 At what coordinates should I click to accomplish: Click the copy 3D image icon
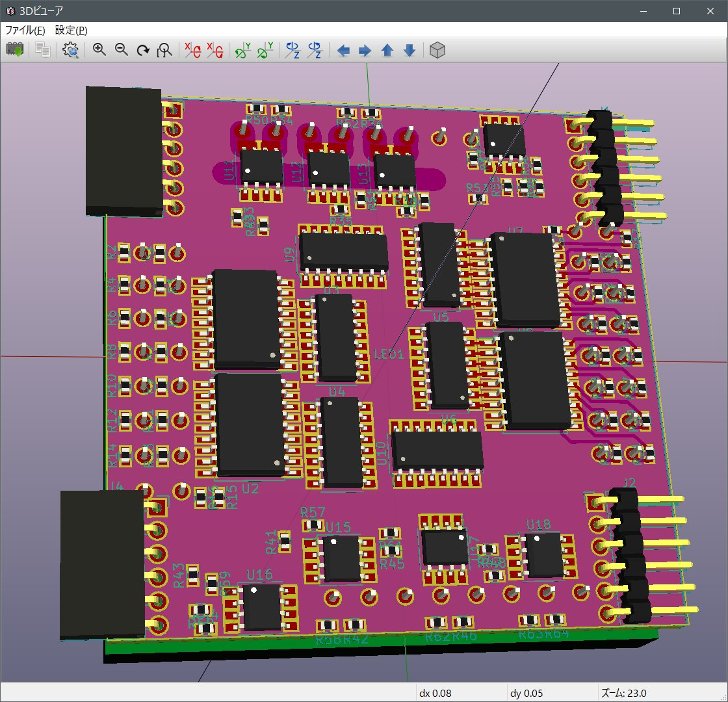tap(43, 50)
